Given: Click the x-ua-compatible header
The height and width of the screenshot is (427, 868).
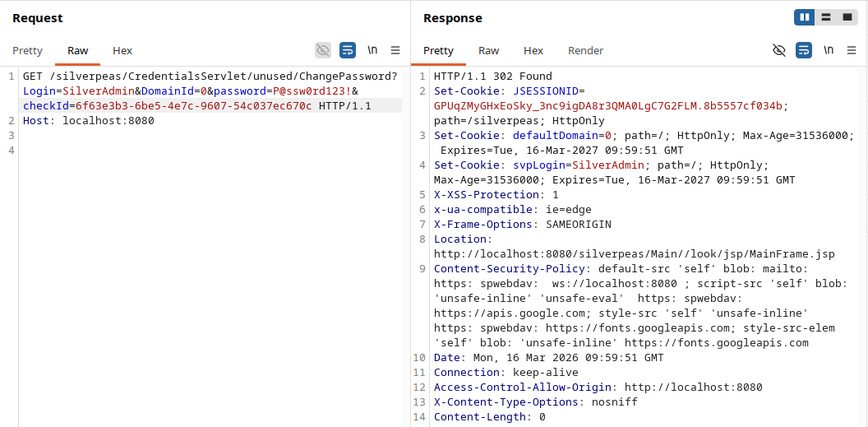Looking at the screenshot, I should coord(513,210).
